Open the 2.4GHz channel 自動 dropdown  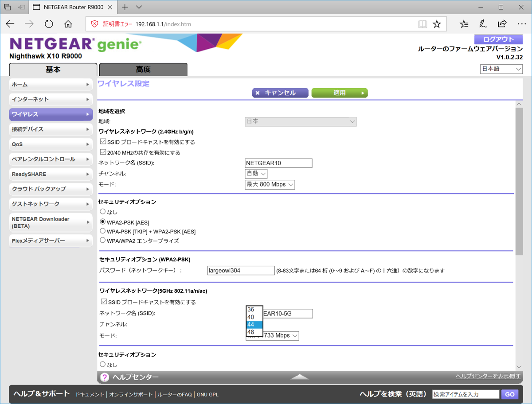pyautogui.click(x=256, y=174)
